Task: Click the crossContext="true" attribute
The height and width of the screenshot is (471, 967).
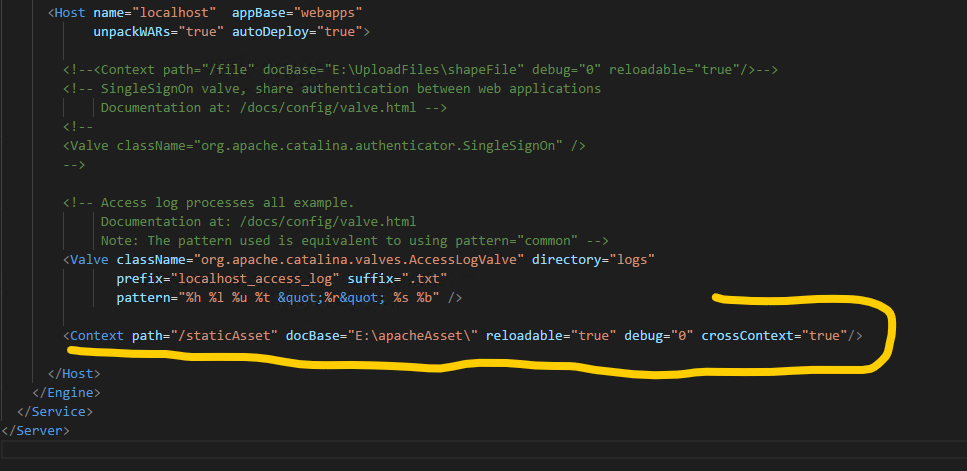Action: (775, 335)
